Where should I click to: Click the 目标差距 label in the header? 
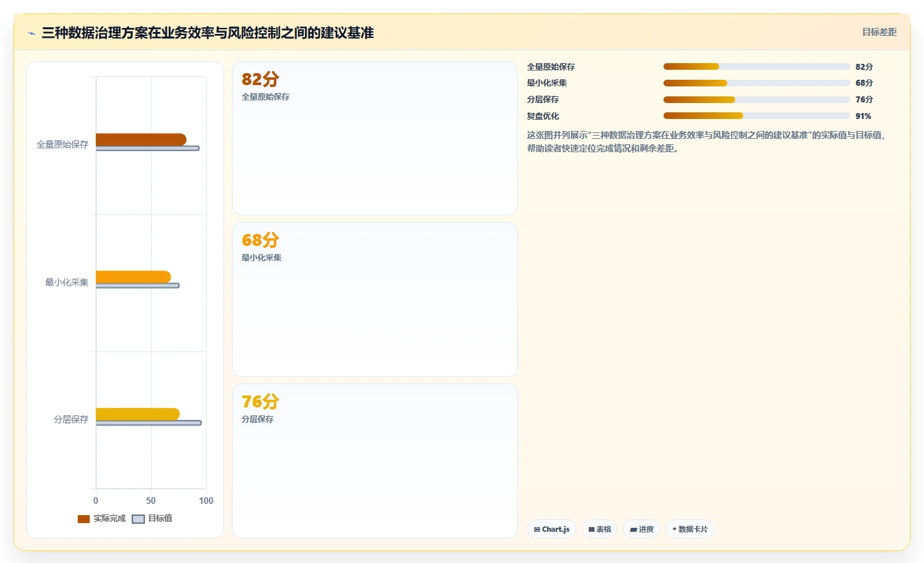point(879,32)
